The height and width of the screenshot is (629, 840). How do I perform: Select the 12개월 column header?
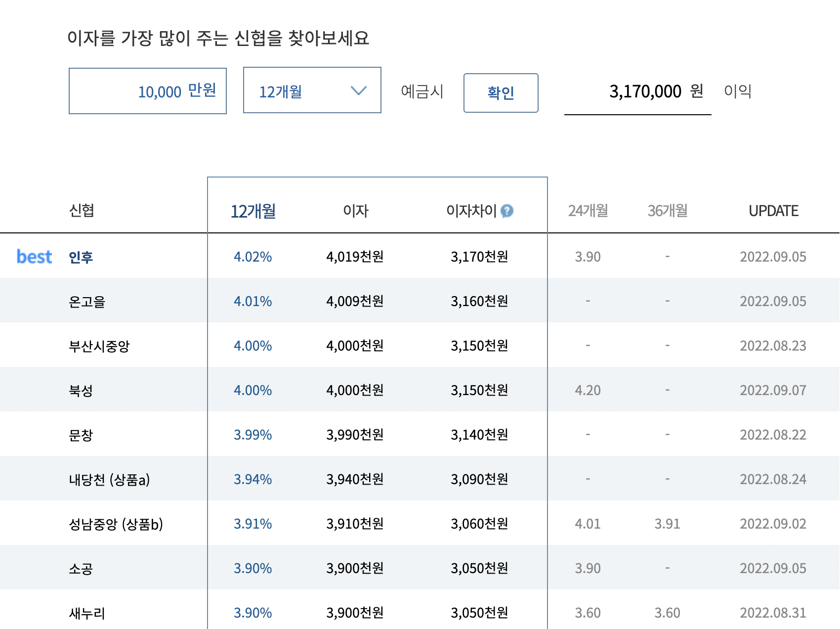pos(253,211)
